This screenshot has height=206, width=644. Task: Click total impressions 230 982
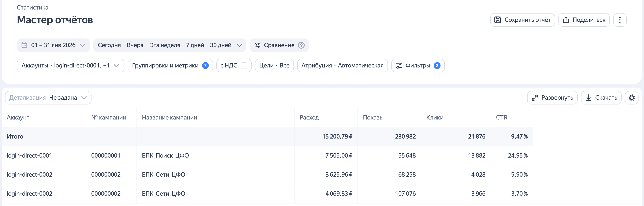405,136
